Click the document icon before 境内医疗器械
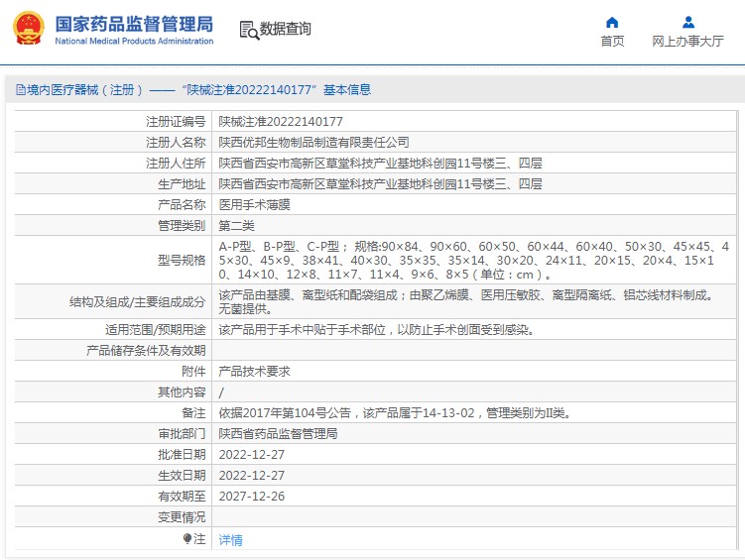 tap(21, 89)
